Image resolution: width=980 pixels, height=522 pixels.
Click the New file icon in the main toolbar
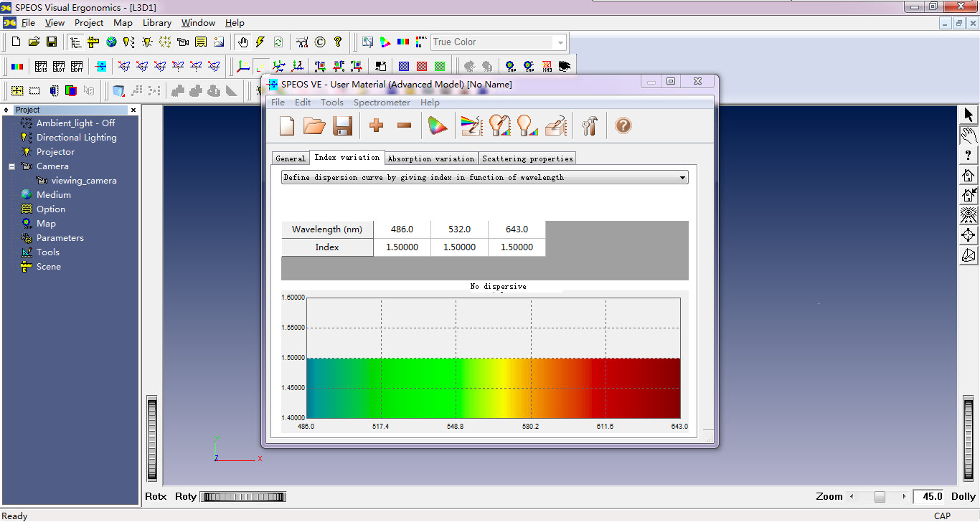click(x=16, y=42)
